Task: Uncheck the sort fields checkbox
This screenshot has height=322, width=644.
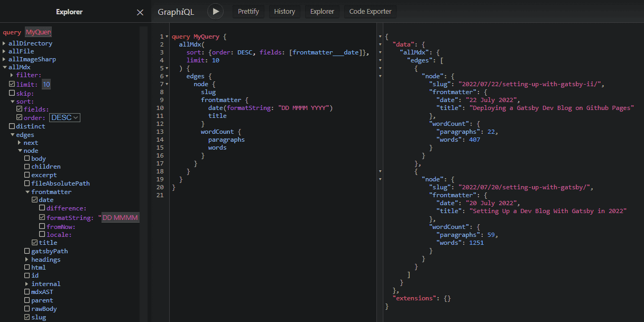Action: [x=20, y=109]
